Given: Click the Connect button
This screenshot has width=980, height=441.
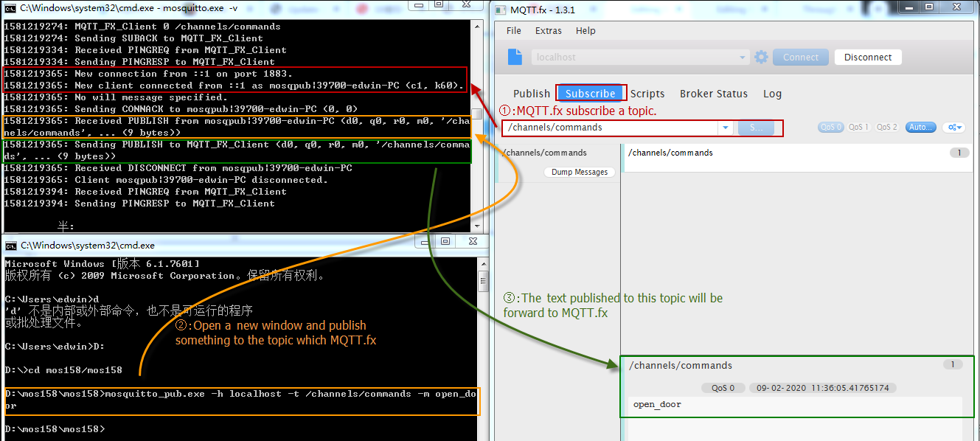Looking at the screenshot, I should coord(801,58).
